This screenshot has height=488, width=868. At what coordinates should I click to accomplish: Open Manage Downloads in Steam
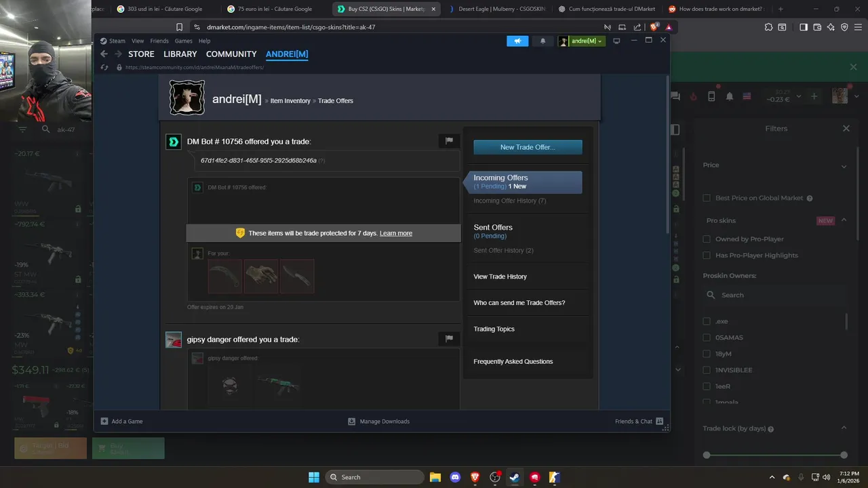click(378, 421)
